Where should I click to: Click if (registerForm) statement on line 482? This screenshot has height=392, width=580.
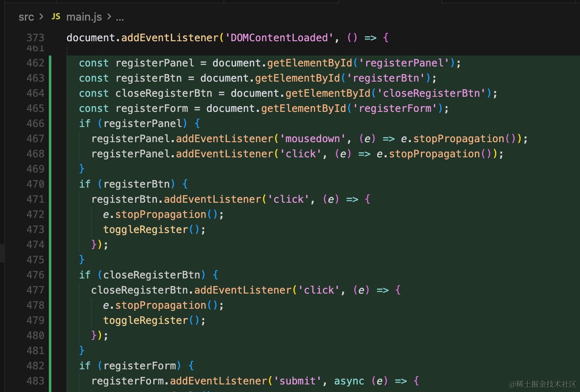[136, 366]
